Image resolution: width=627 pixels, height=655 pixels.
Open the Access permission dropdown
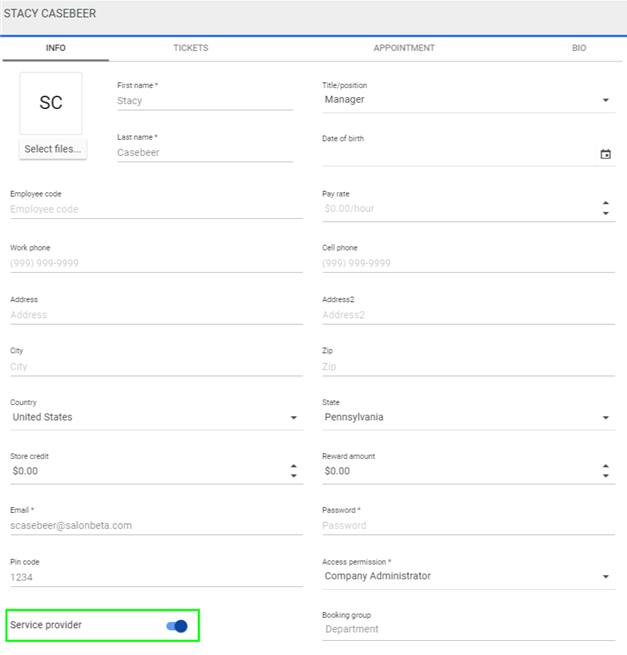pyautogui.click(x=605, y=577)
